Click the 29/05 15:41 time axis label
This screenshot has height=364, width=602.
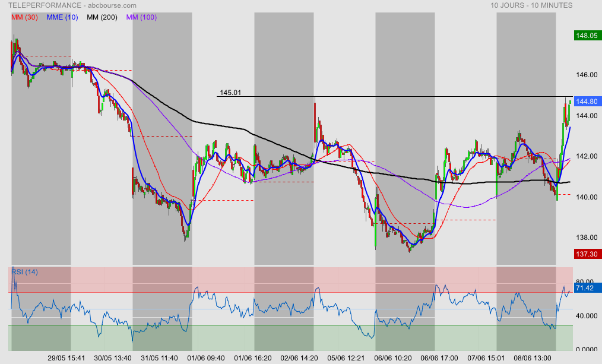click(66, 358)
